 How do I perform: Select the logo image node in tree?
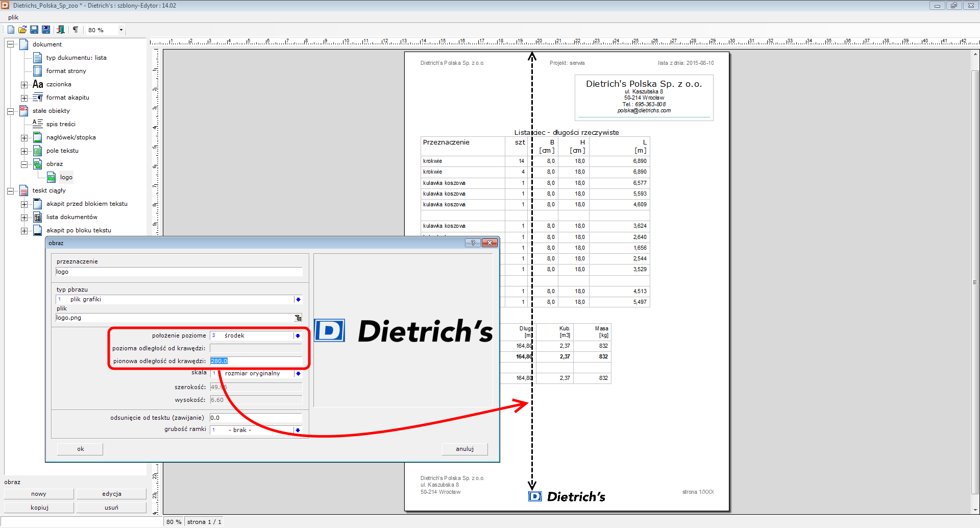(x=66, y=177)
